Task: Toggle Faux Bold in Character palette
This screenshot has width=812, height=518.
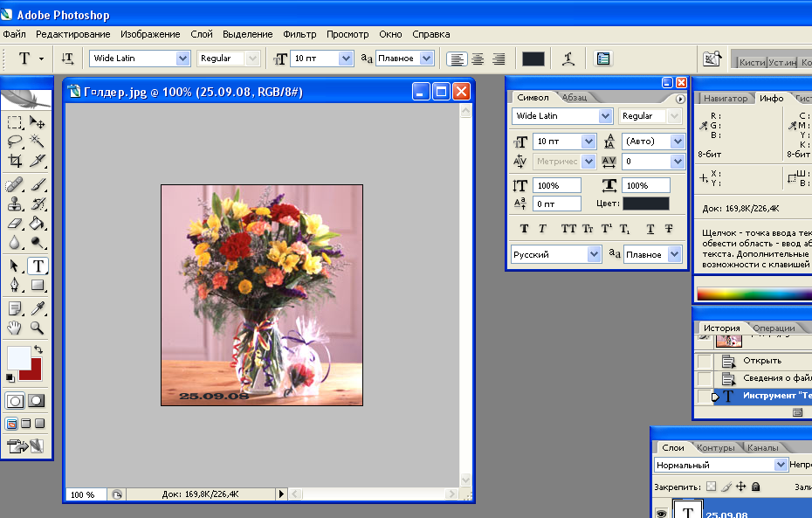Action: coord(524,229)
